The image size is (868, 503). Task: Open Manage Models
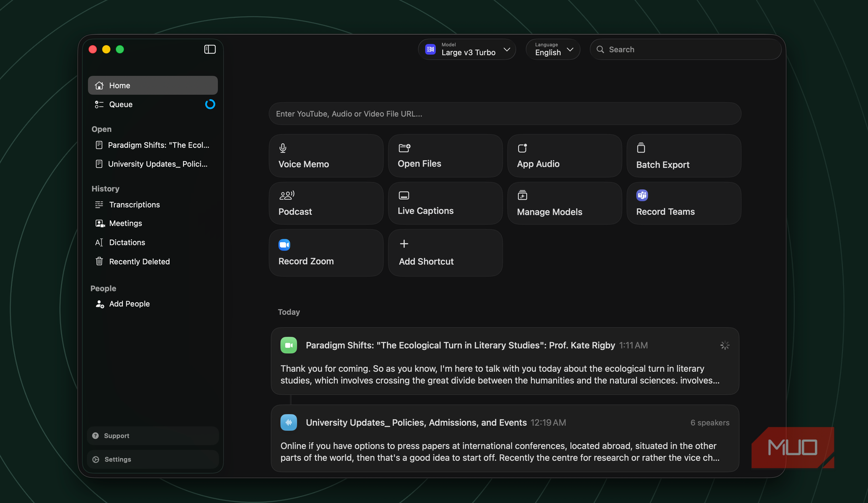(x=564, y=203)
